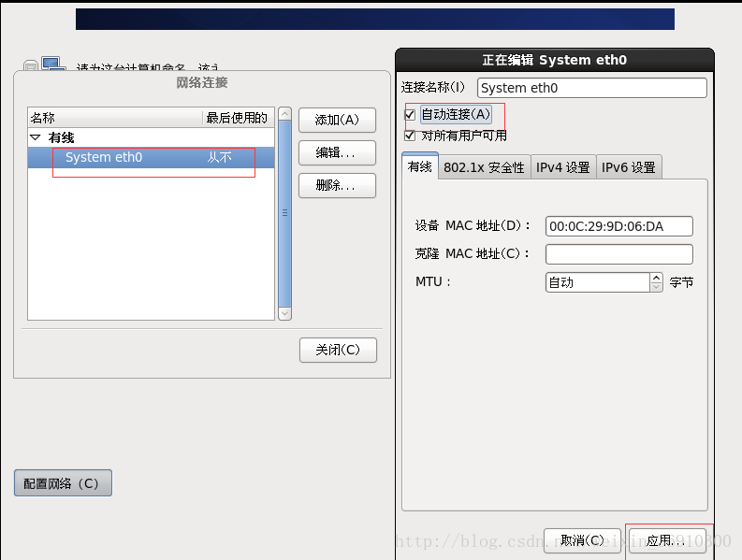
Task: Open the IPv6 设置 tab
Action: coord(629,167)
